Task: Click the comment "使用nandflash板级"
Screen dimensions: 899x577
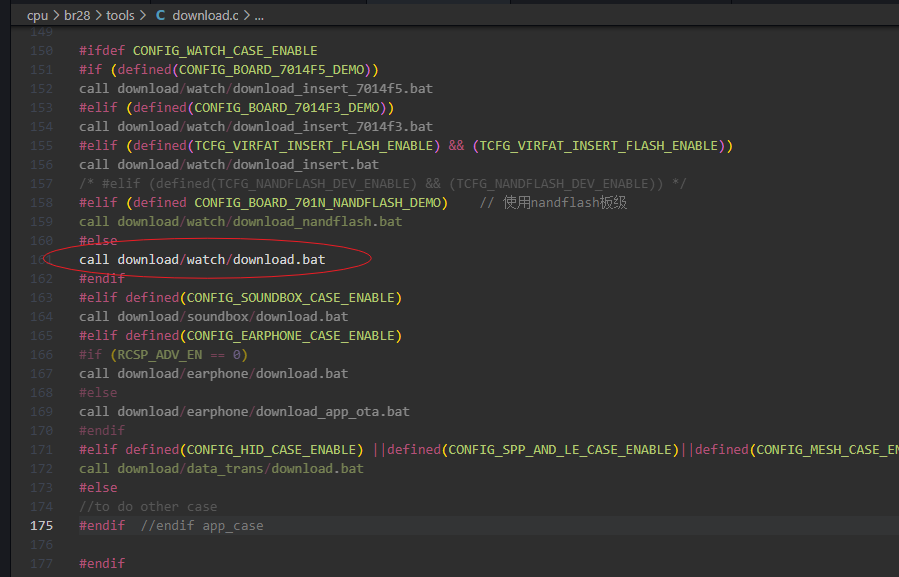Action: (x=565, y=202)
